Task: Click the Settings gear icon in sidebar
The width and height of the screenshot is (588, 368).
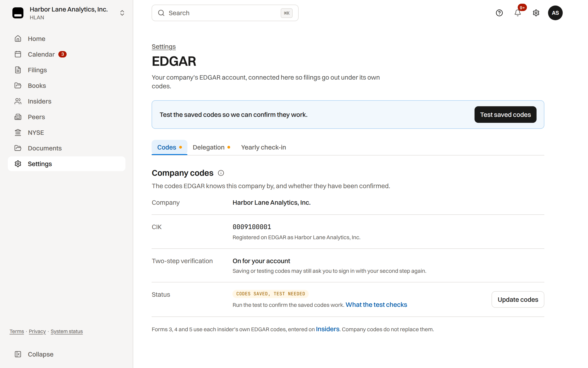Action: tap(18, 164)
